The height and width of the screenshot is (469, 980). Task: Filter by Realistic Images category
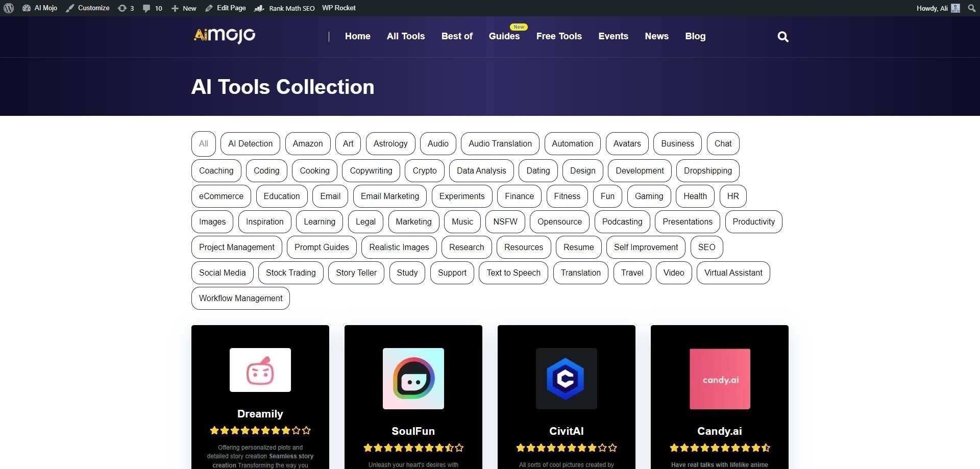click(399, 248)
